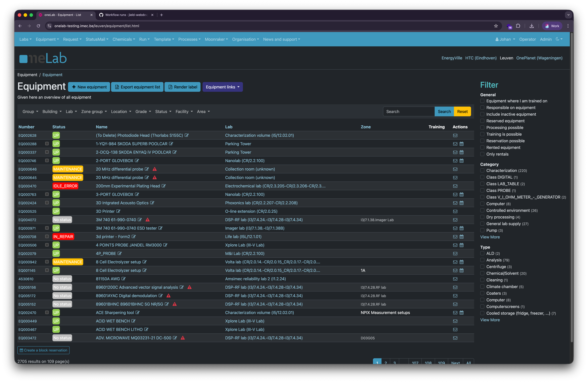Open the Building filter dropdown

[52, 111]
